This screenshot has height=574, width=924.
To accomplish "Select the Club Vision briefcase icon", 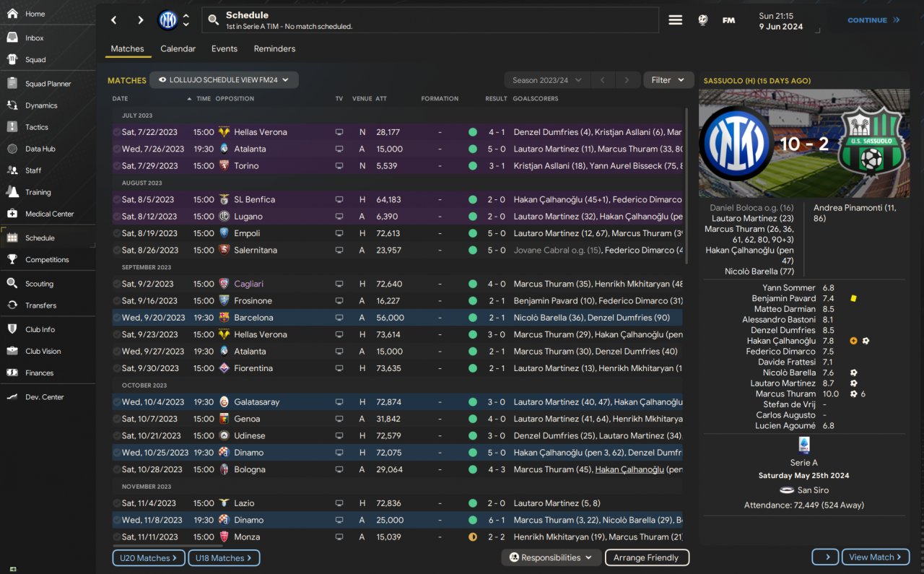I will tap(12, 351).
